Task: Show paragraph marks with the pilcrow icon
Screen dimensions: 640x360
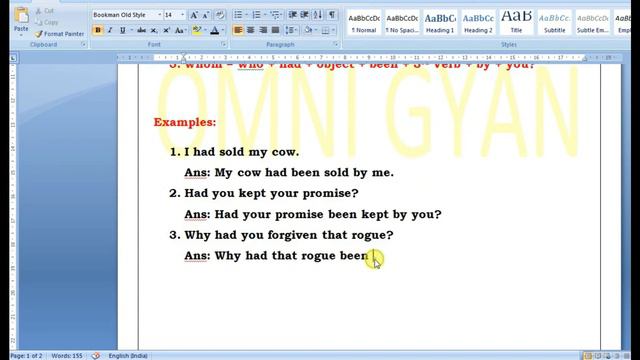Action: [x=332, y=15]
